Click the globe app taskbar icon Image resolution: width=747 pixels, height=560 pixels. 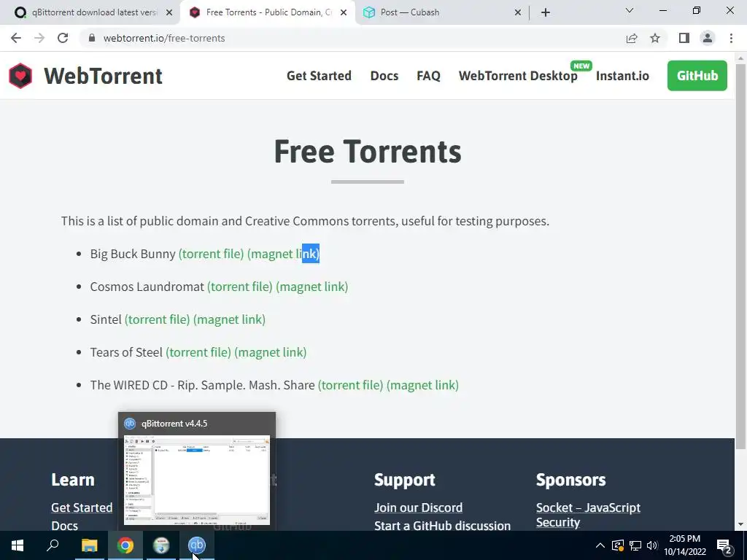click(x=161, y=545)
